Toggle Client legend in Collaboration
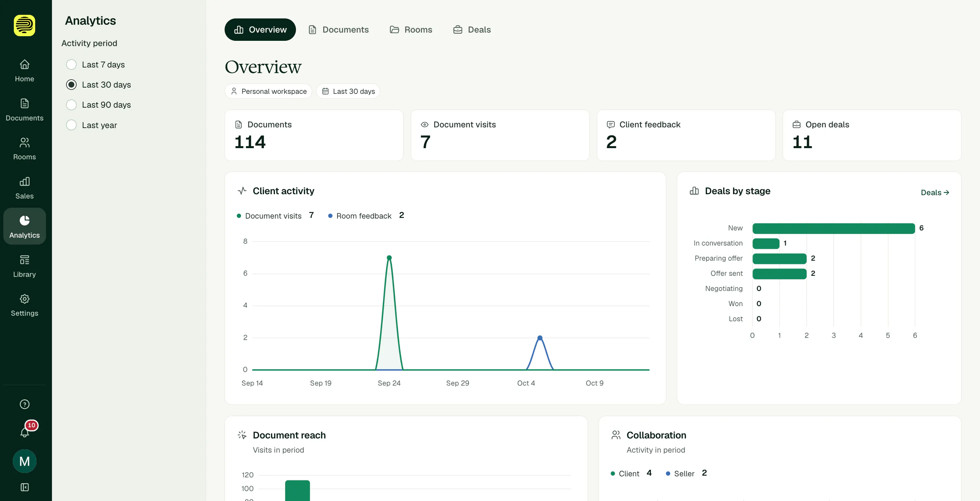This screenshot has width=980, height=501. [631, 474]
